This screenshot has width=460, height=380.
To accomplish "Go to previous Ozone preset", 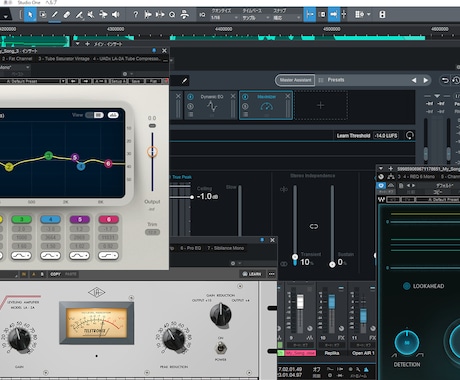I will [x=414, y=80].
